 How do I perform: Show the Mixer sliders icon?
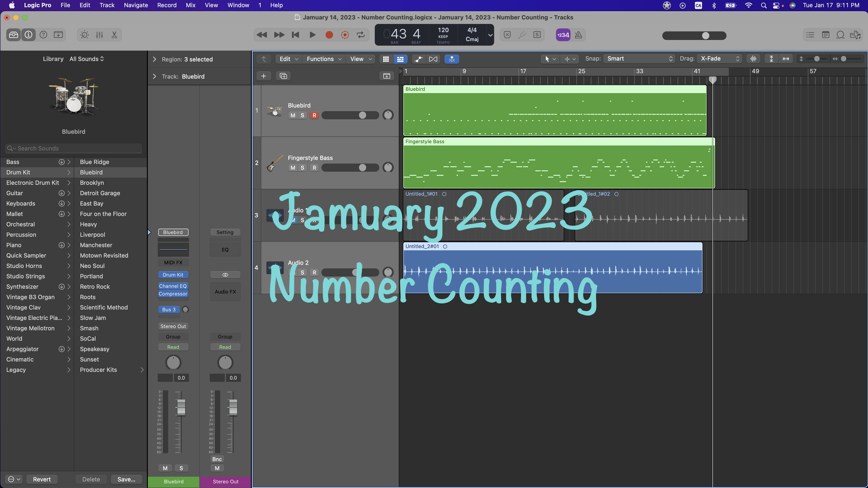(99, 35)
